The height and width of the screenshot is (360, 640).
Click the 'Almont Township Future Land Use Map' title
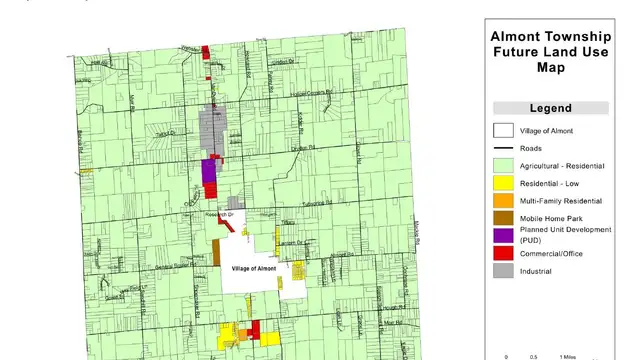551,52
